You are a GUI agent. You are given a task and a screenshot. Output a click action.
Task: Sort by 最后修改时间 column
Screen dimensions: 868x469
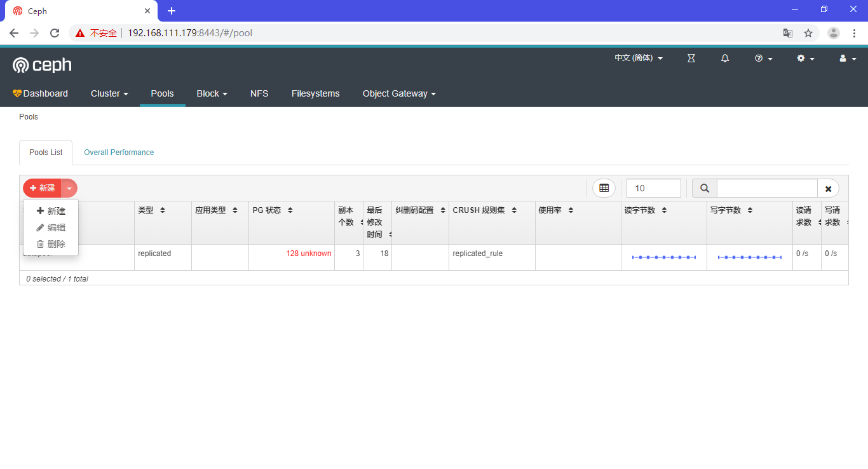click(x=377, y=222)
